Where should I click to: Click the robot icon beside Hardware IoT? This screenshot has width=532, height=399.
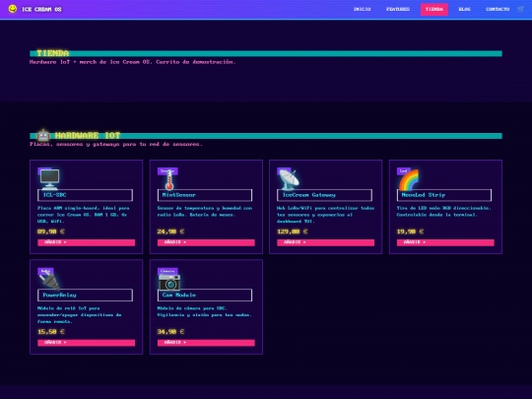click(x=43, y=135)
